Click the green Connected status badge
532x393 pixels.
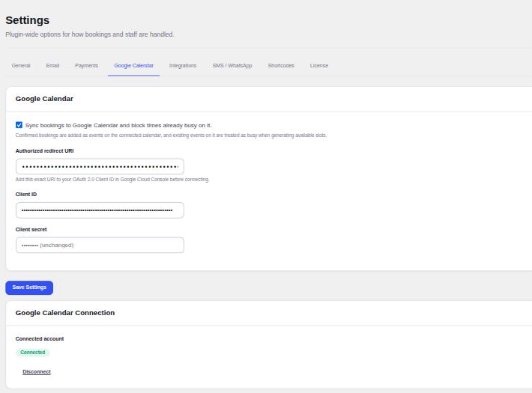[x=32, y=353]
